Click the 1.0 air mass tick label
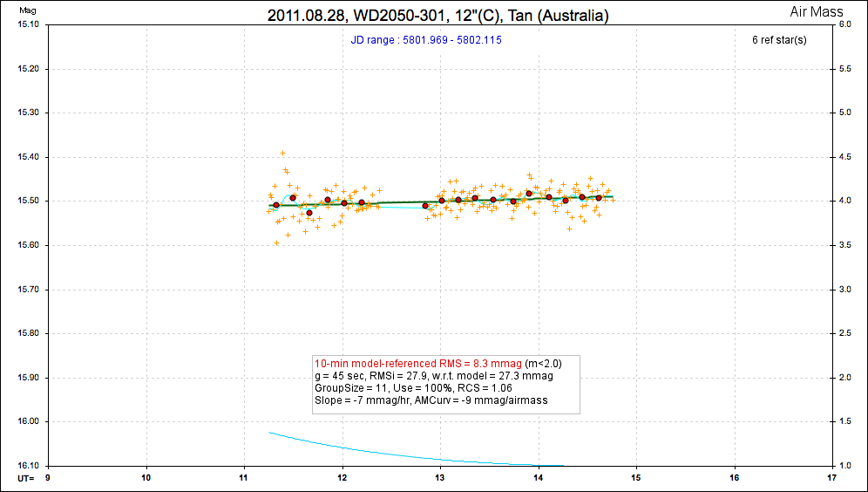868x492 pixels. pyautogui.click(x=844, y=466)
